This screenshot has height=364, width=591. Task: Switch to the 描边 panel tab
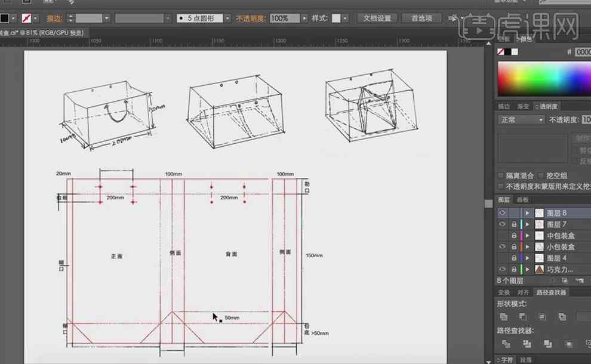[504, 107]
